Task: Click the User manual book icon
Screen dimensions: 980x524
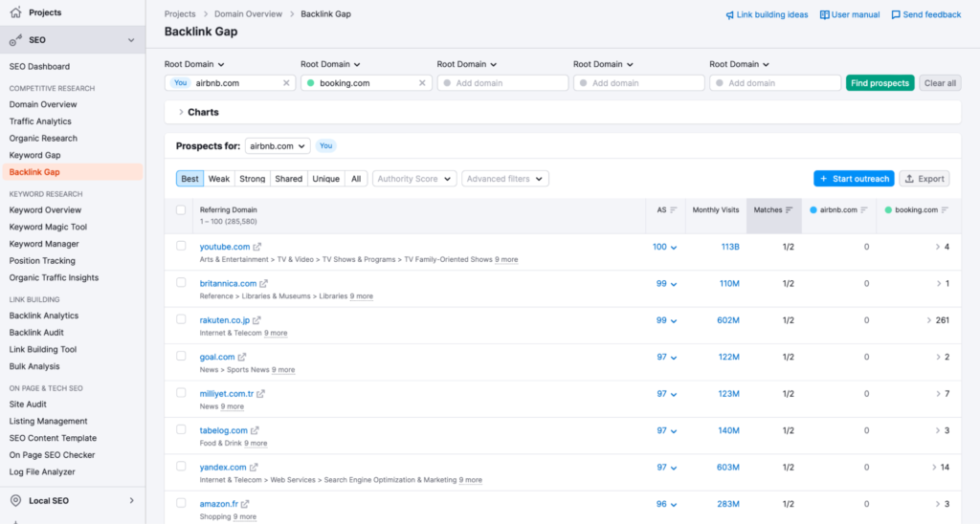Action: coord(824,15)
